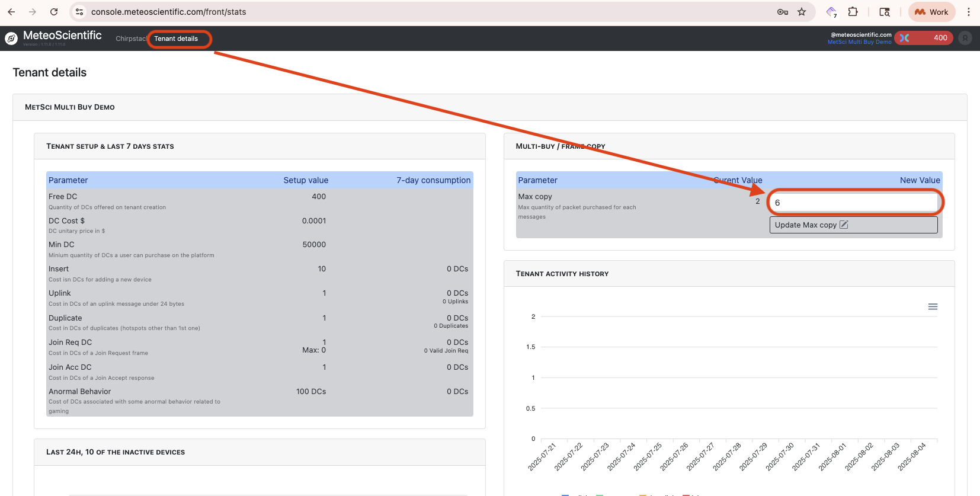980x496 pixels.
Task: Open the user profile avatar menu
Action: tap(965, 38)
